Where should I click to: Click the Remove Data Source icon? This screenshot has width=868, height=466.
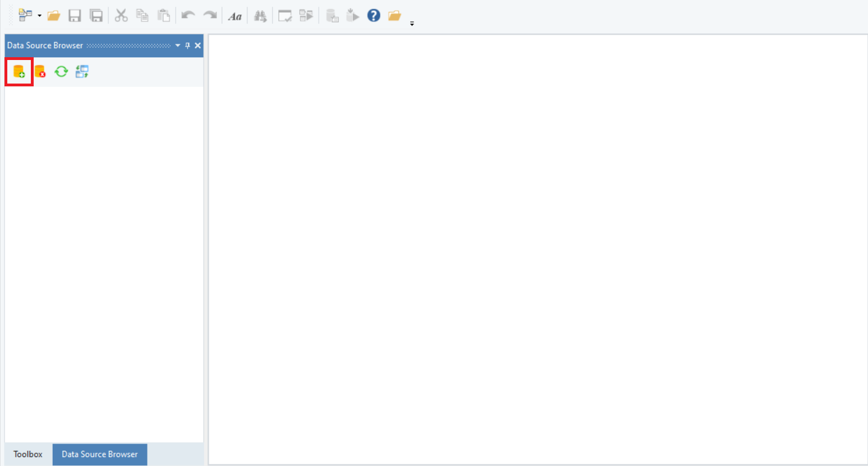click(x=40, y=72)
